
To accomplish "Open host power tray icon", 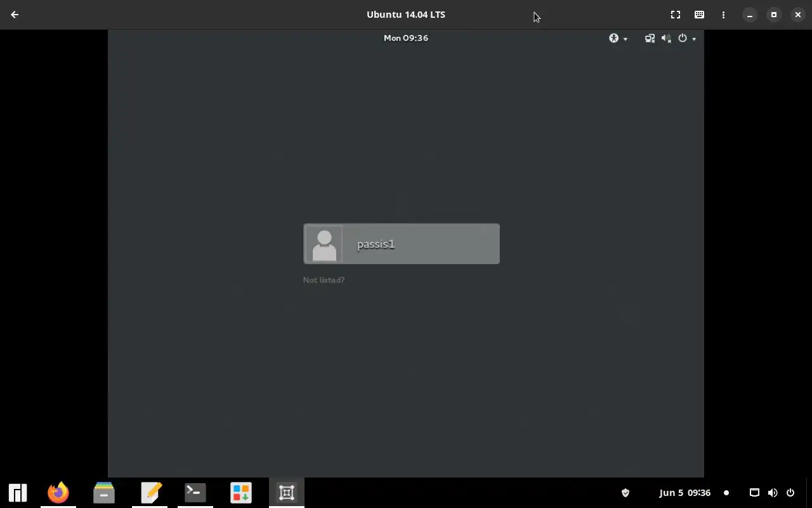I will click(790, 493).
